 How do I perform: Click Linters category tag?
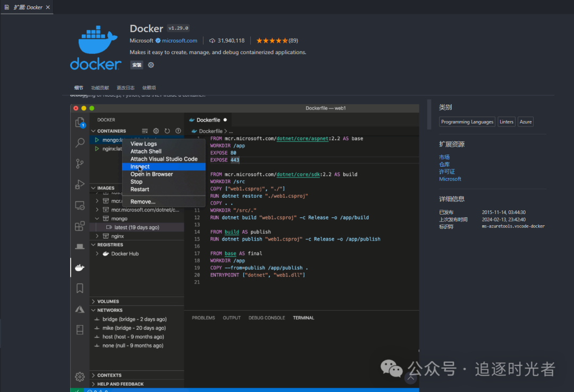point(507,122)
